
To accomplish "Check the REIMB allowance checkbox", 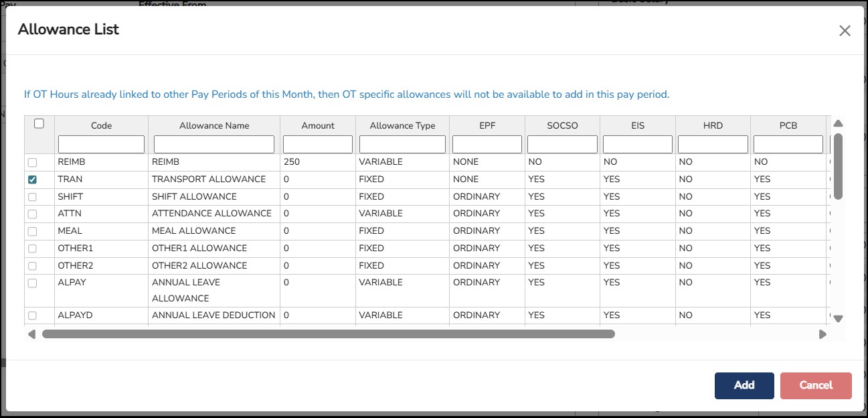I will point(32,162).
